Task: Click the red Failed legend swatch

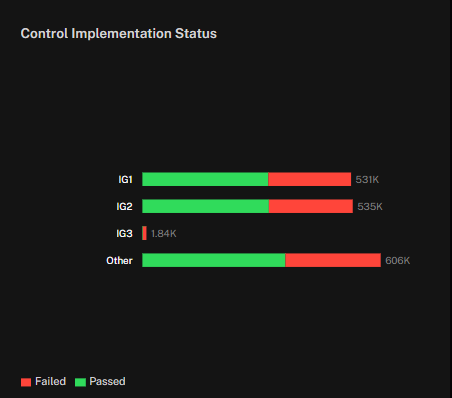Action: [26, 382]
